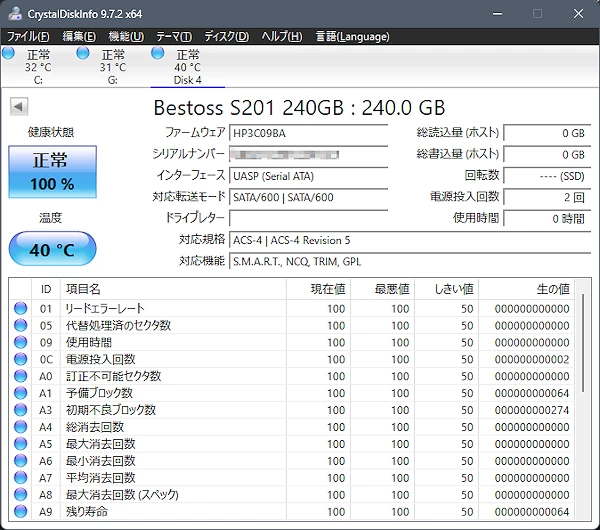Click the CrystalDiskInfo app icon in title bar
Viewport: 600px width, 530px height.
click(x=13, y=13)
